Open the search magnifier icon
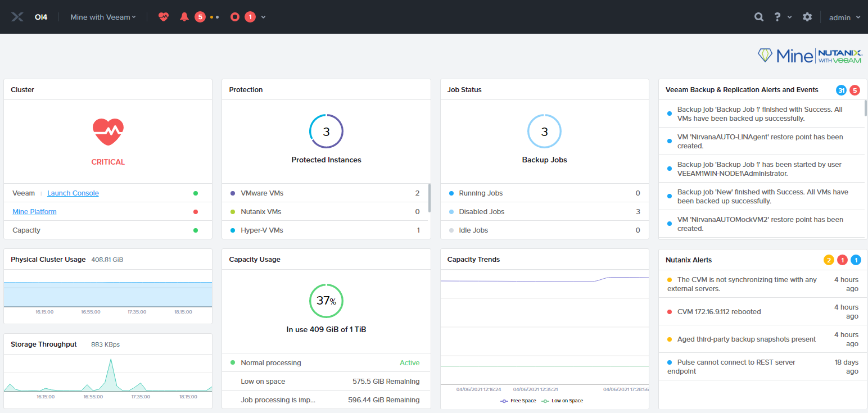Screen dimensions: 868x413 point(759,17)
